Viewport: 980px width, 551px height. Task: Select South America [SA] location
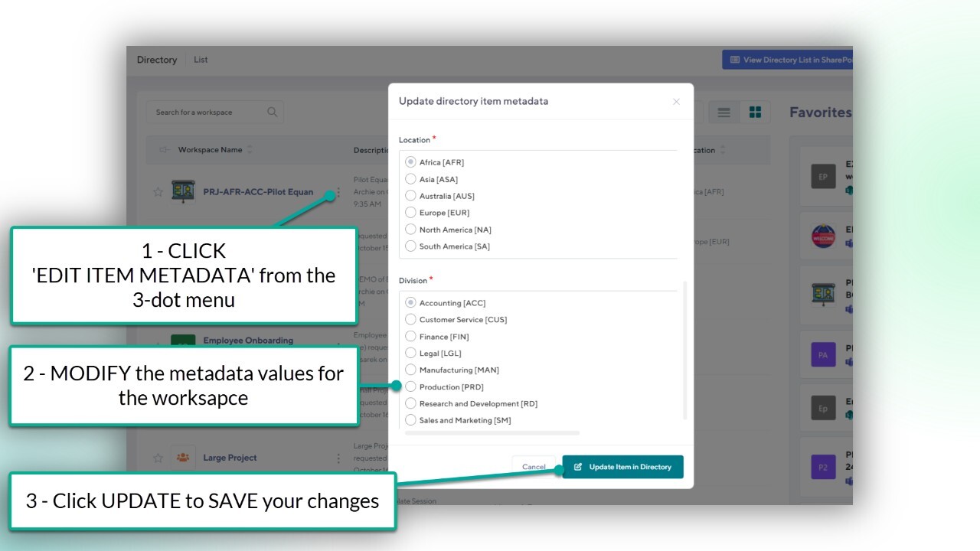click(410, 246)
